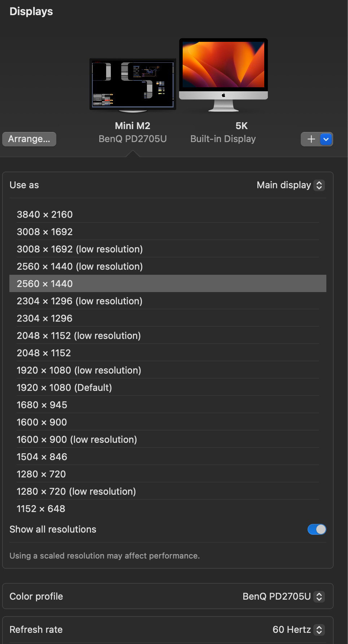Open the Color profile BenQ PD2705U dropdown
348x644 pixels.
point(284,596)
